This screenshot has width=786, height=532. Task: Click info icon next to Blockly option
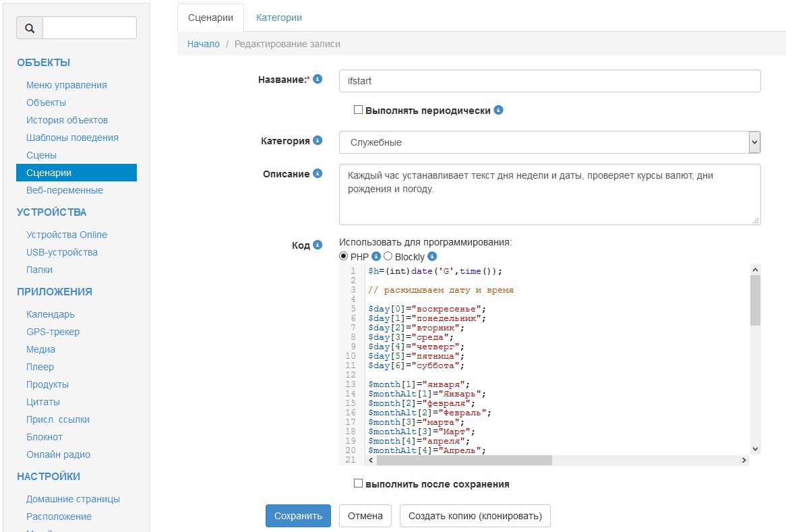point(433,256)
